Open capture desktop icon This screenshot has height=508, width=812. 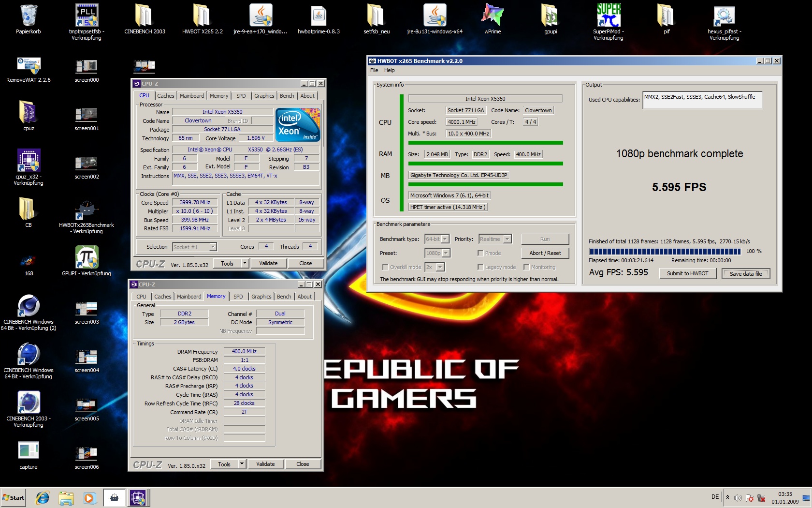click(x=29, y=451)
